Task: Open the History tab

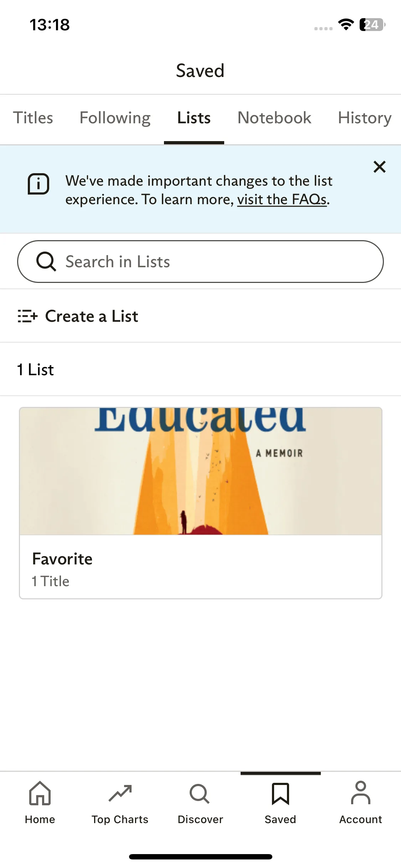Action: (365, 118)
